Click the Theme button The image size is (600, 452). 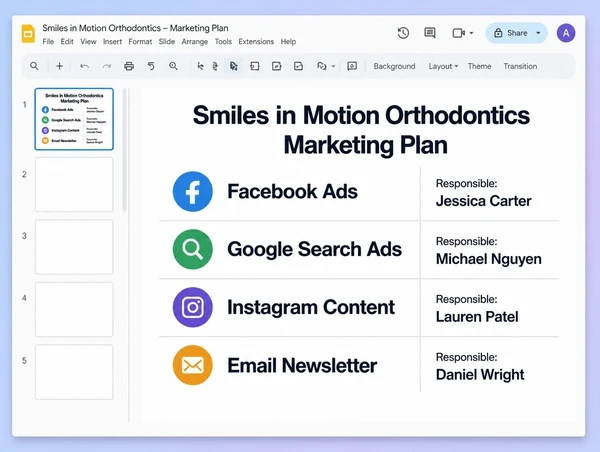click(479, 66)
